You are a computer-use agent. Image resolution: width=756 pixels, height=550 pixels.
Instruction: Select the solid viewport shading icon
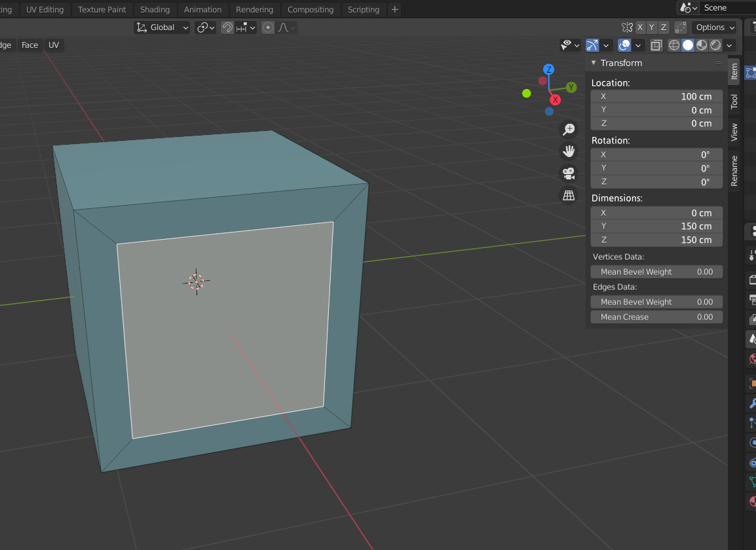[x=688, y=45]
